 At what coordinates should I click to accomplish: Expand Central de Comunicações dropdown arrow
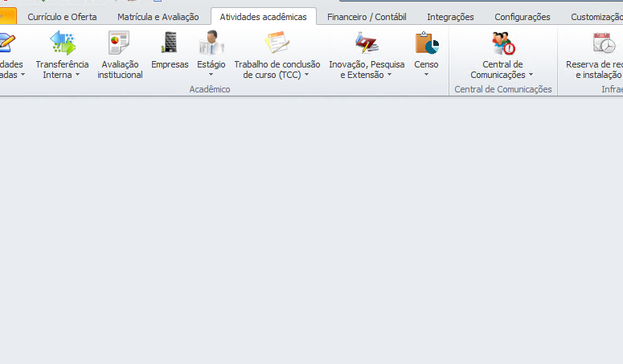click(x=531, y=74)
